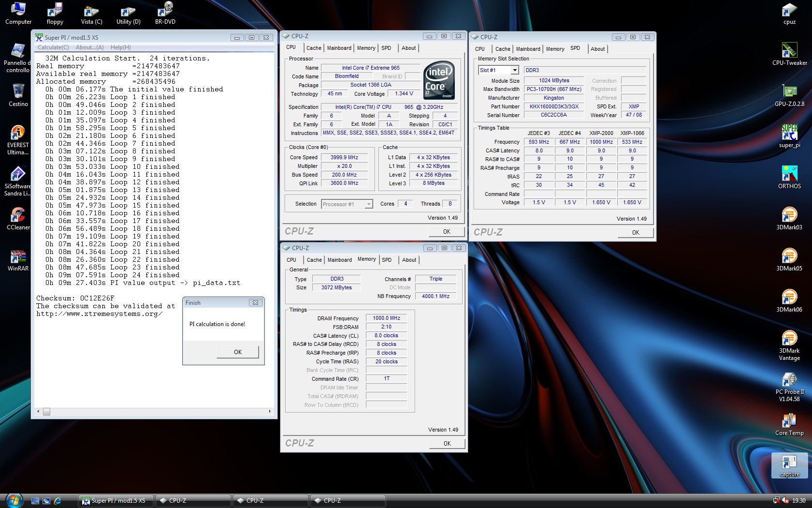The width and height of the screenshot is (812, 508).
Task: Open About tab in top-left CPU-Z
Action: coord(408,48)
